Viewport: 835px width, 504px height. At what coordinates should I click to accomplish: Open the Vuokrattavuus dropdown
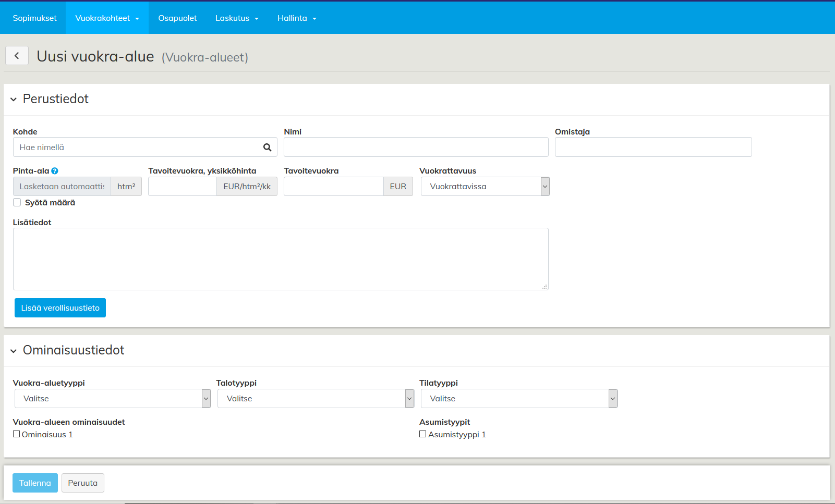coord(485,187)
